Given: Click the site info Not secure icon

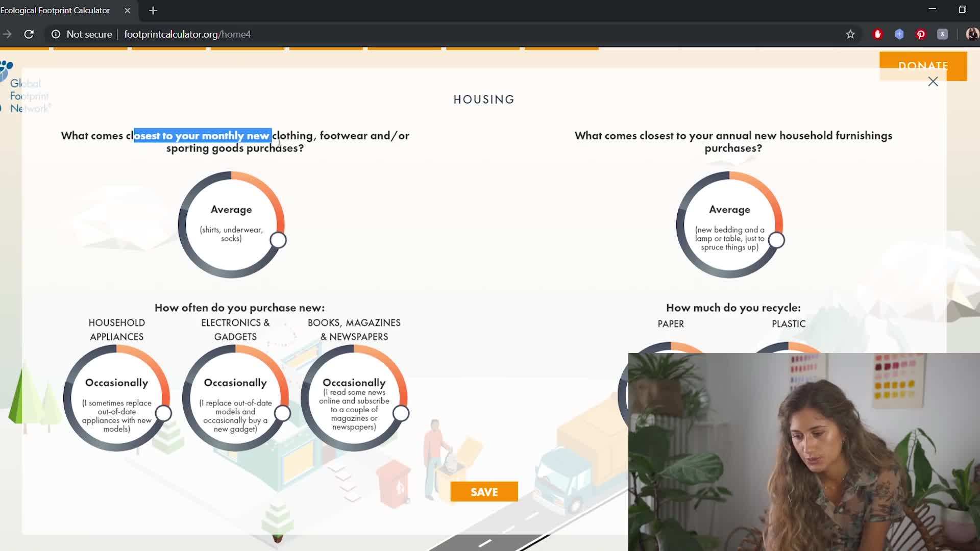Looking at the screenshot, I should pos(56,34).
